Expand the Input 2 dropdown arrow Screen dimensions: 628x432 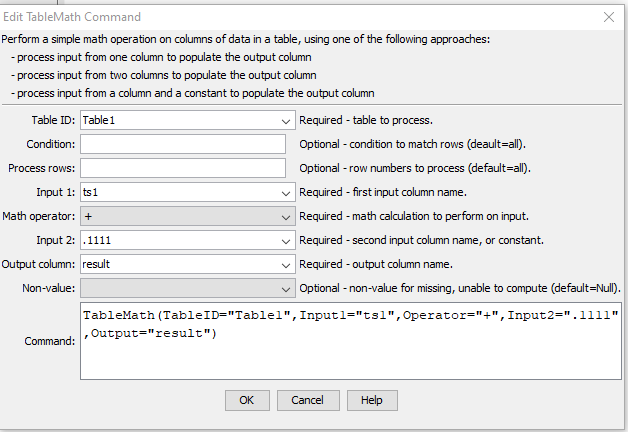286,241
